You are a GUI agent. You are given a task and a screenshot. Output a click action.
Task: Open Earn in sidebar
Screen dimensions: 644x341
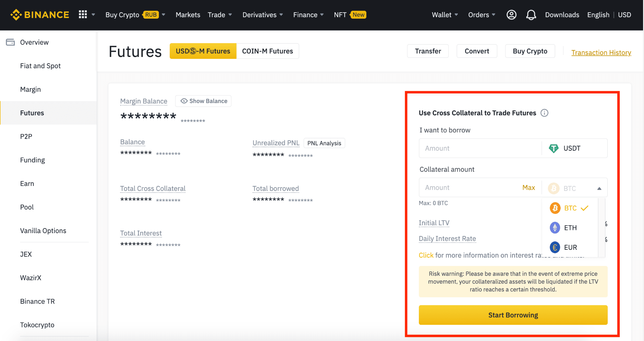(27, 184)
